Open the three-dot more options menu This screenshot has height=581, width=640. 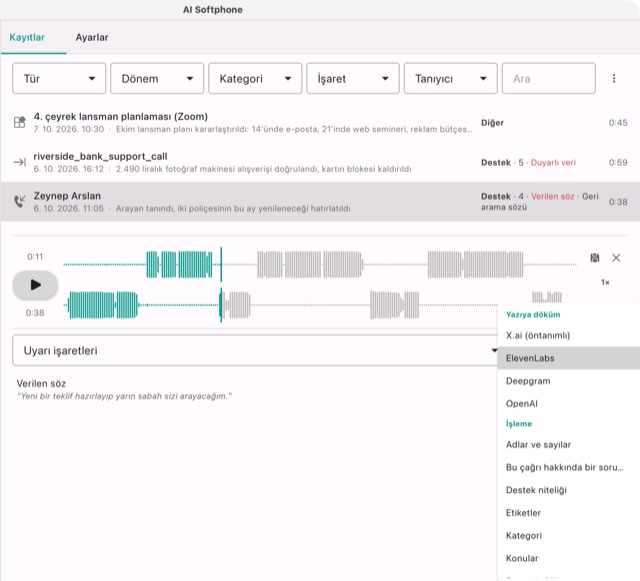(614, 78)
